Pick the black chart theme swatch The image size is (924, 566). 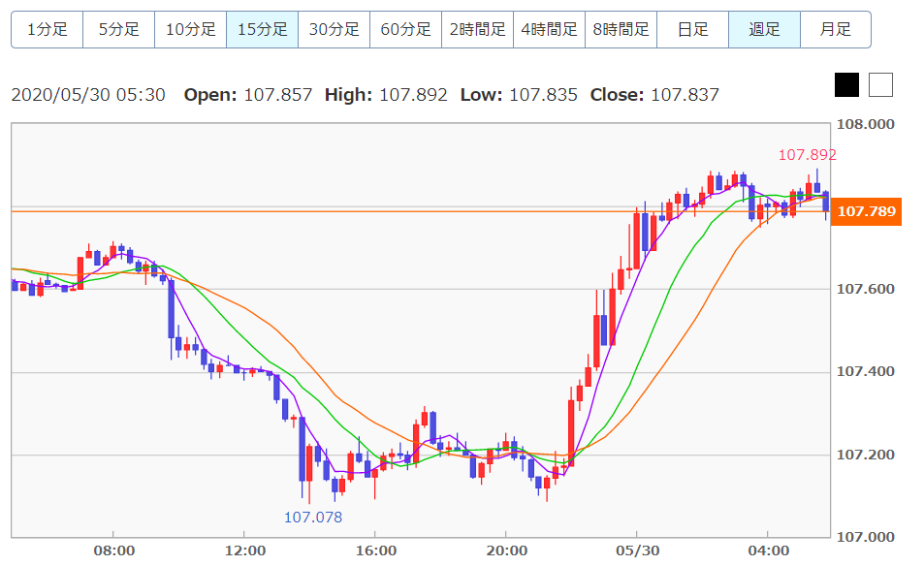pos(846,85)
